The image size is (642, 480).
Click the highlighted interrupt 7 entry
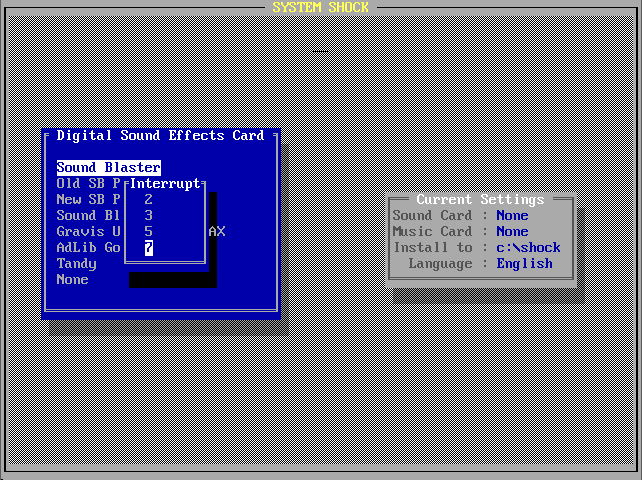tap(149, 248)
